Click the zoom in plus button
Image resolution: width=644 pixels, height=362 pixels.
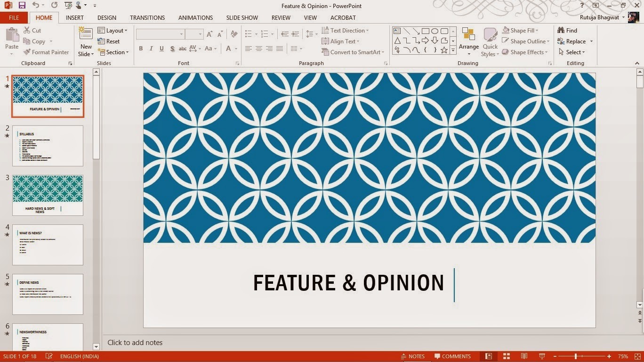609,356
